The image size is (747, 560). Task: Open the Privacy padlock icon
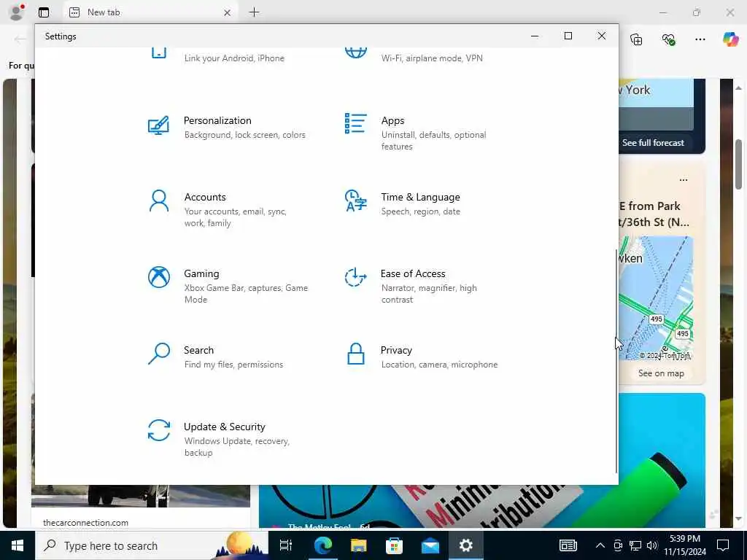pyautogui.click(x=355, y=354)
